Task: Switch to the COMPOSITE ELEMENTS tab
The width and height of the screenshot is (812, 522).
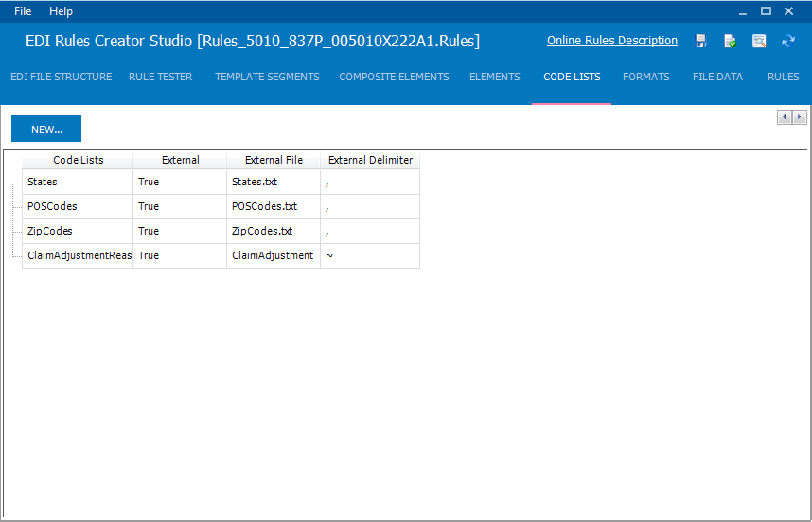Action: (x=394, y=77)
